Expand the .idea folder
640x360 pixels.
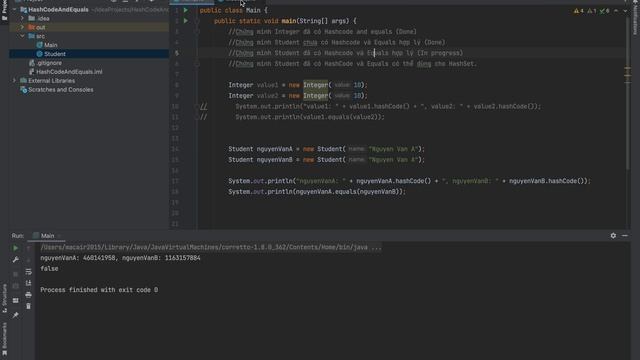click(x=22, y=18)
